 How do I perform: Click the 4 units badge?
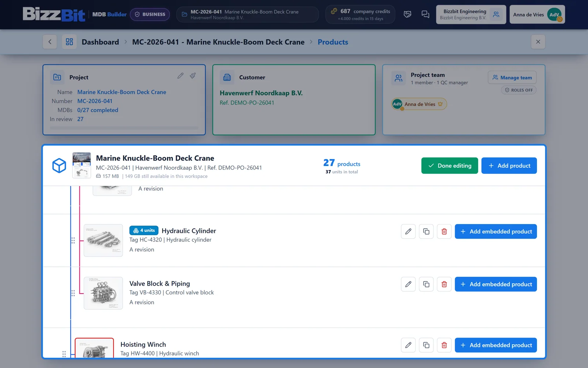click(144, 230)
